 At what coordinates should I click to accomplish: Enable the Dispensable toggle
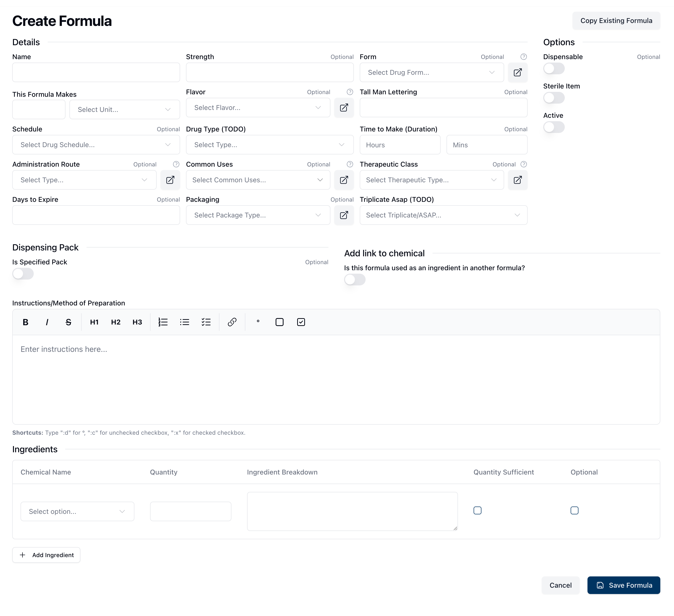tap(554, 69)
